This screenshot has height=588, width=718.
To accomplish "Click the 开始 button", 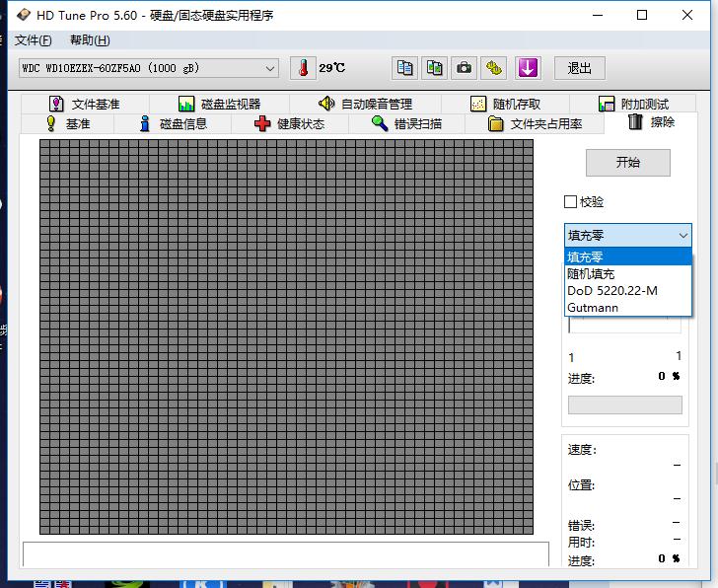I will point(628,163).
